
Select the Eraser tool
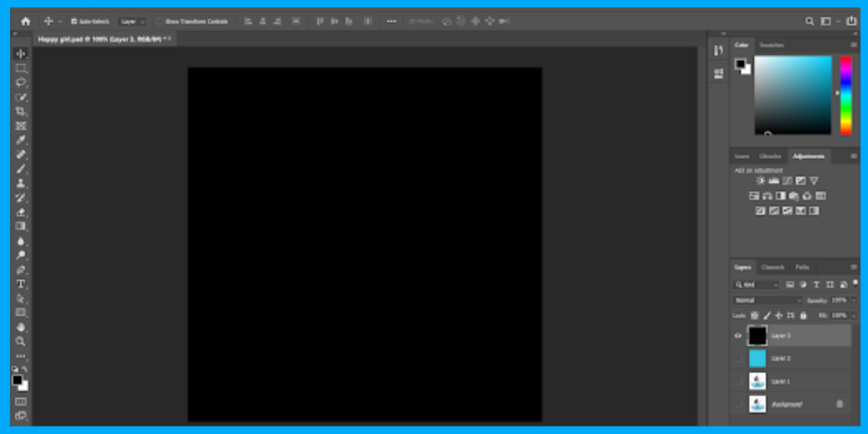20,212
